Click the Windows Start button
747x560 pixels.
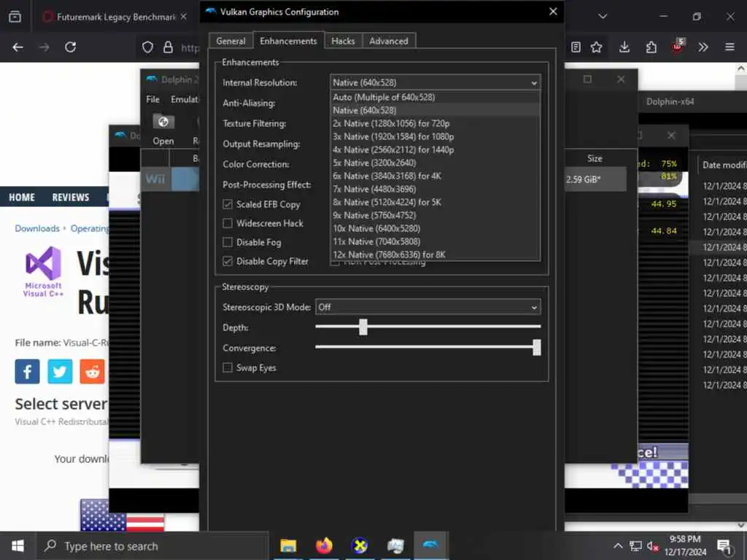(18, 545)
